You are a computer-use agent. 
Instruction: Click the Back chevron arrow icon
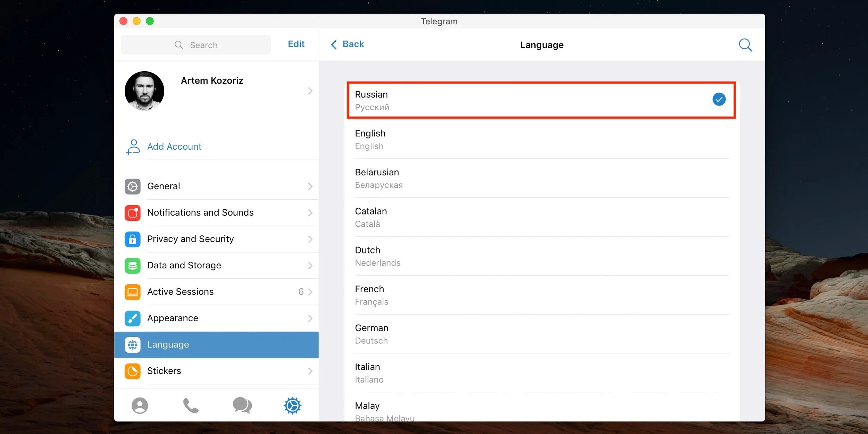click(x=334, y=44)
